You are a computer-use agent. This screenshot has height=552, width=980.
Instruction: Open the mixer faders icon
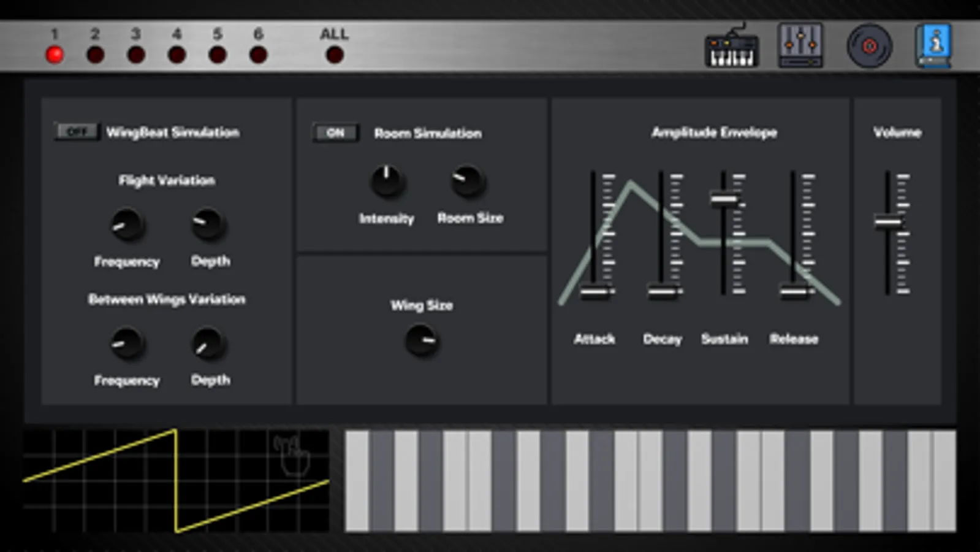click(800, 45)
